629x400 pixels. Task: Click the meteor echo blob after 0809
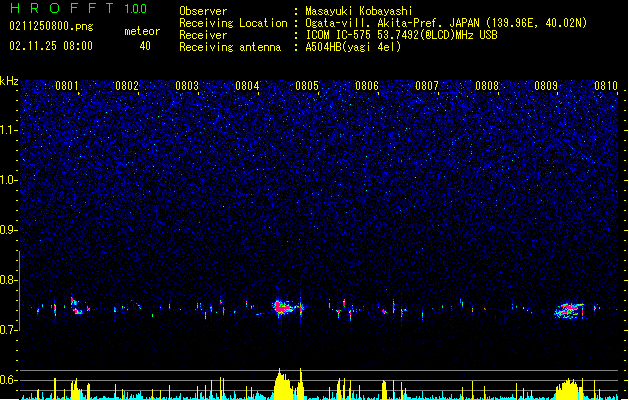coord(569,311)
